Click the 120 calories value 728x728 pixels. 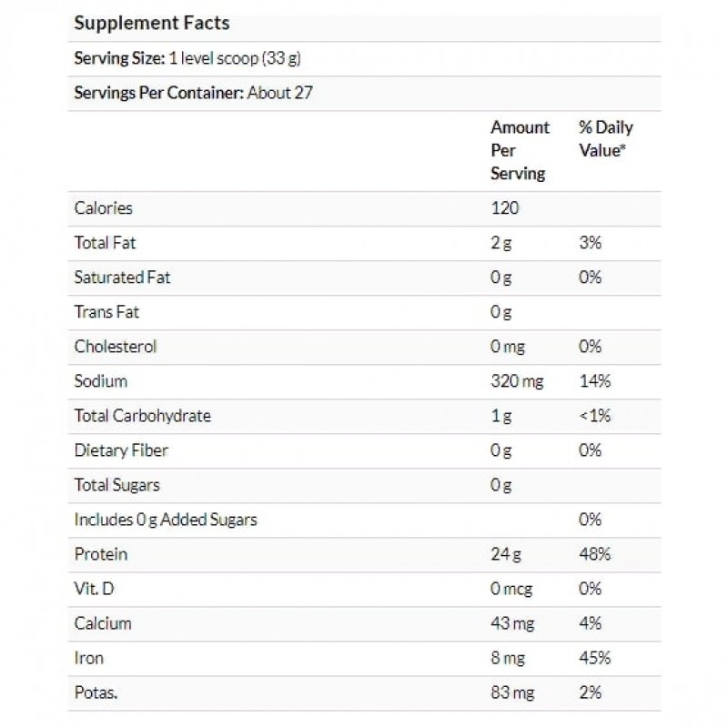click(x=504, y=208)
